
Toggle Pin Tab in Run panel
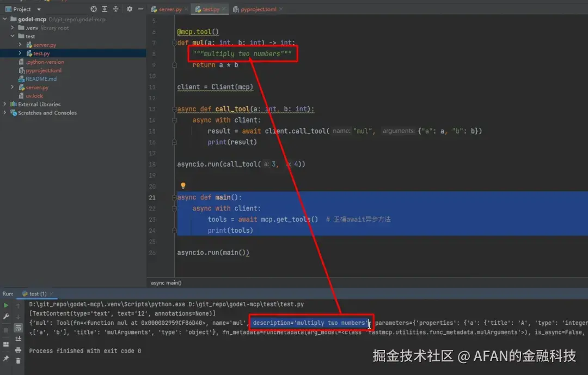click(6, 359)
